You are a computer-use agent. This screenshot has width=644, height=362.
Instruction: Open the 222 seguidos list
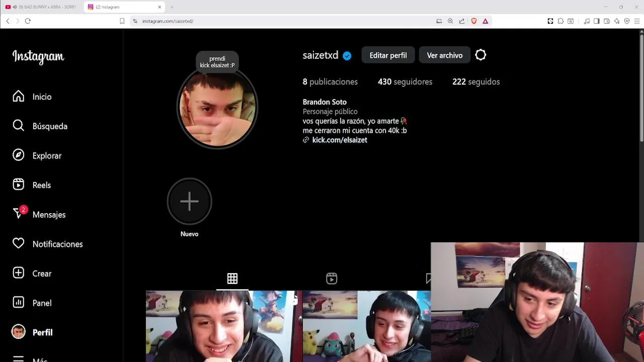pos(476,82)
